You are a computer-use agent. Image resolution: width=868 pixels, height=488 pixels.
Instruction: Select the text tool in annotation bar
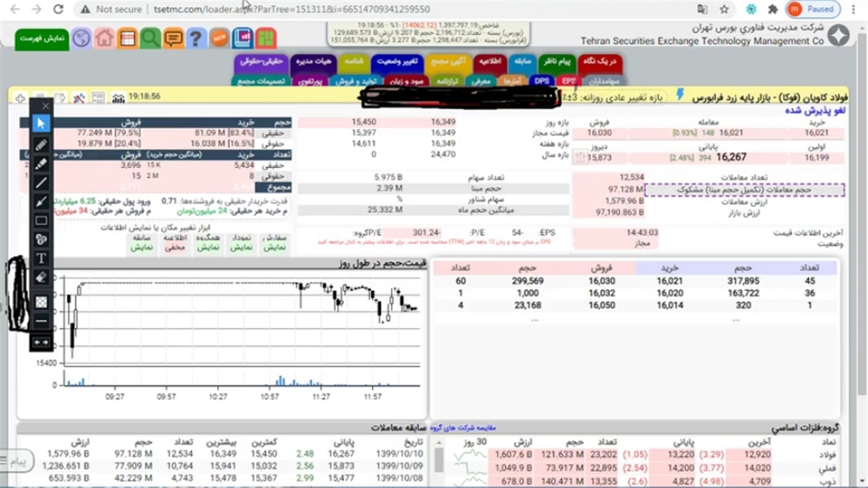41,258
